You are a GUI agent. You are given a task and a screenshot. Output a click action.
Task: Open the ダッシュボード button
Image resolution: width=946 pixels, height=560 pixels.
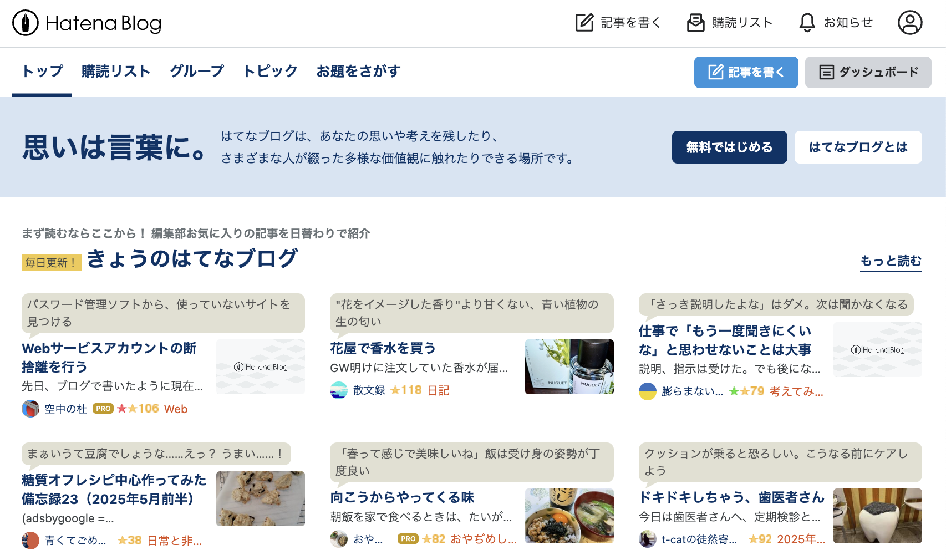click(868, 73)
